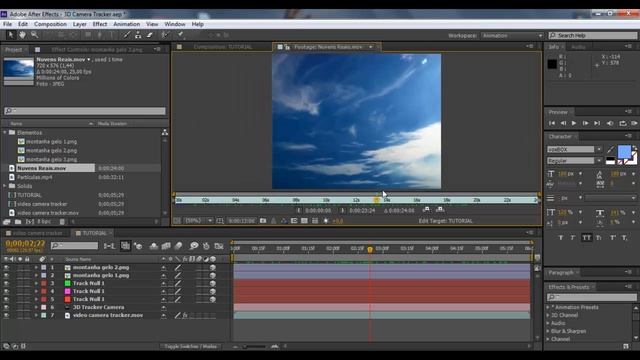
Task: Collapse the Elementos folder
Action: (x=5, y=132)
